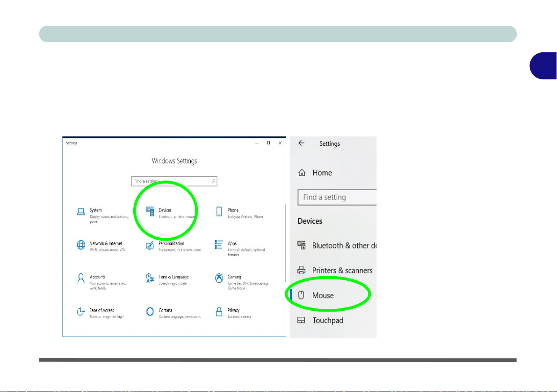This screenshot has width=557, height=392.
Task: Click the Mouse icon in sidebar
Action: coord(301,295)
